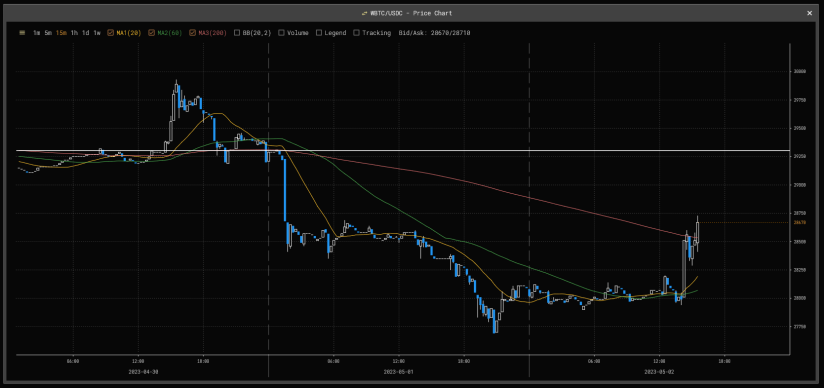Click the 2023-05-02 date label

tap(659, 371)
